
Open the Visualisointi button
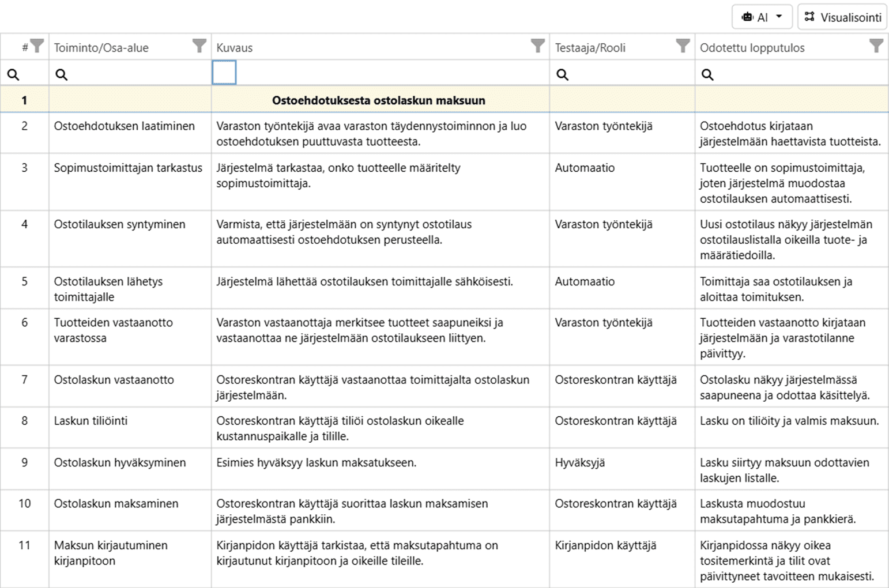842,17
